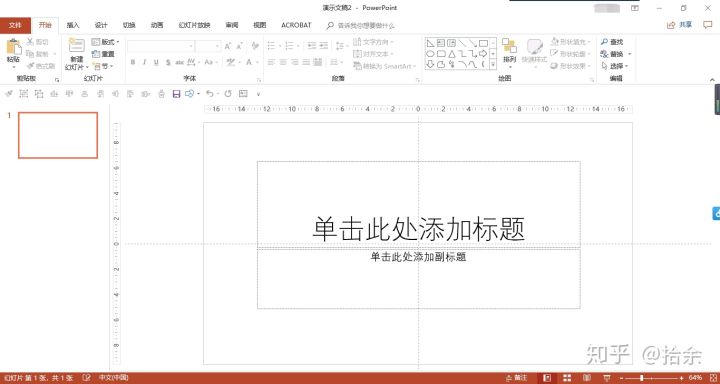Click the Find (查找) magnifier button

pos(612,42)
